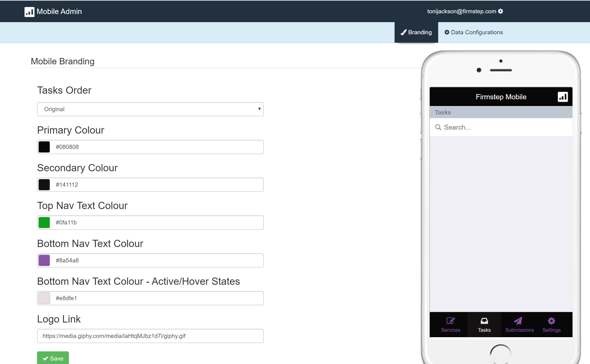The image size is (590, 364).
Task: Click the Search field in phone preview
Action: click(501, 127)
